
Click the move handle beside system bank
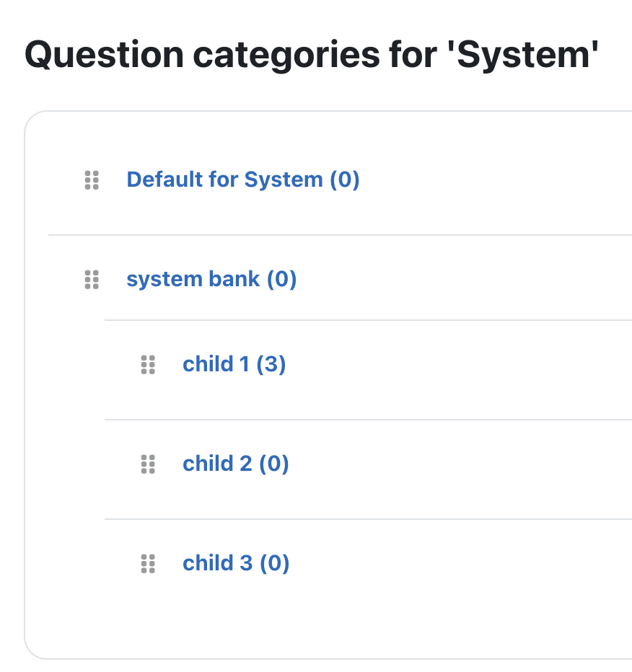(x=92, y=280)
